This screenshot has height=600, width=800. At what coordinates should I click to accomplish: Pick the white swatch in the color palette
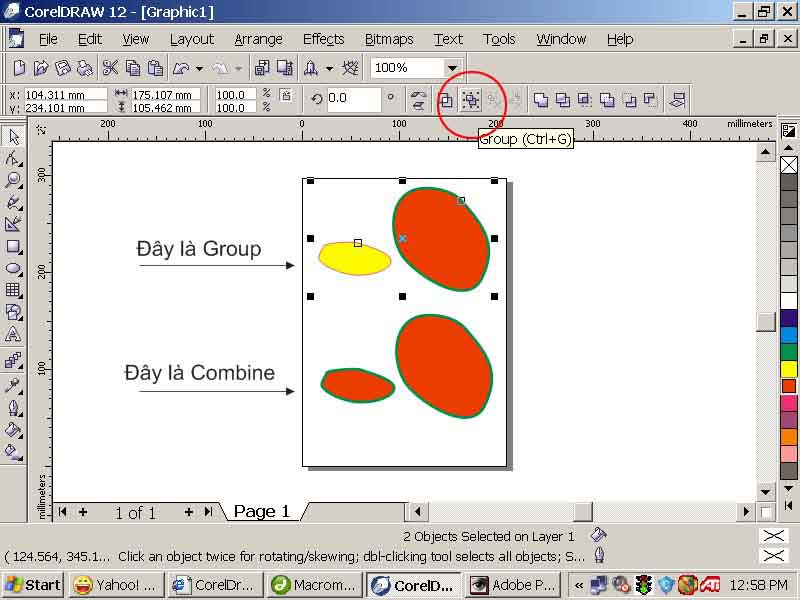pos(789,301)
